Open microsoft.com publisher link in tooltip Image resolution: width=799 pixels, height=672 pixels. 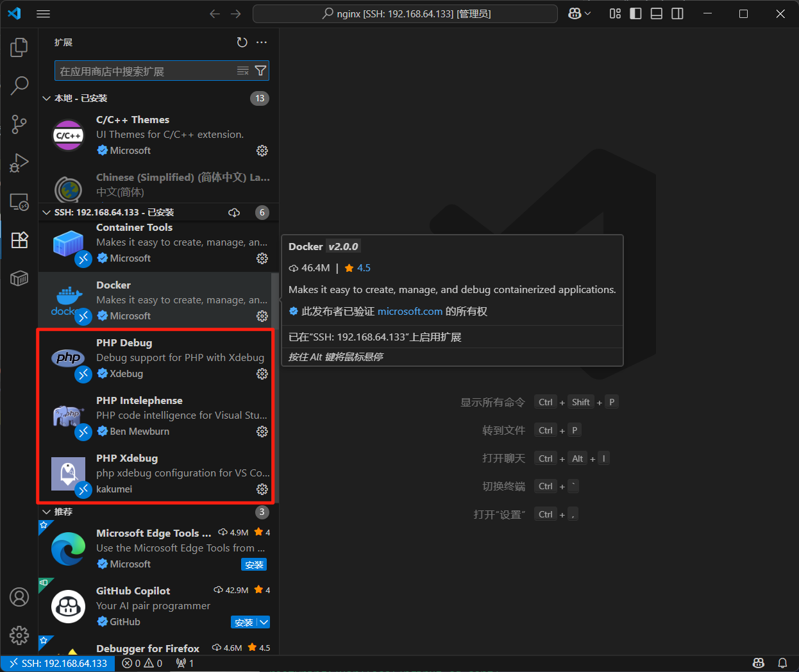[410, 311]
